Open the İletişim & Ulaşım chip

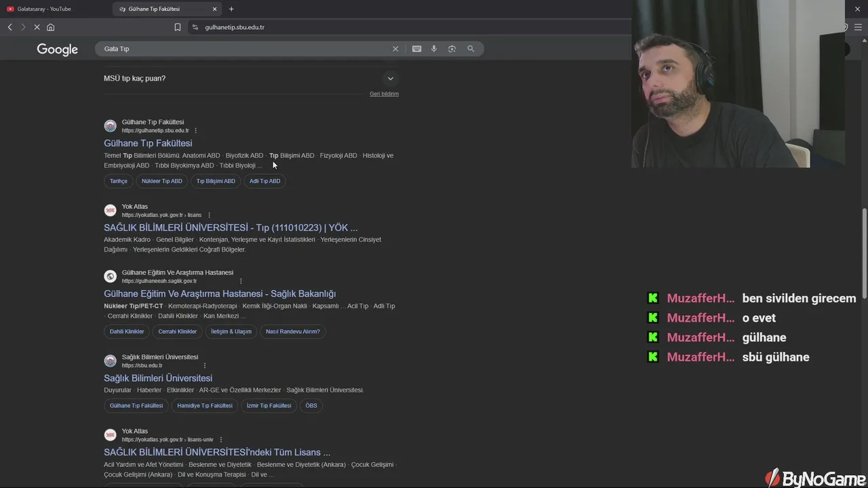point(231,331)
